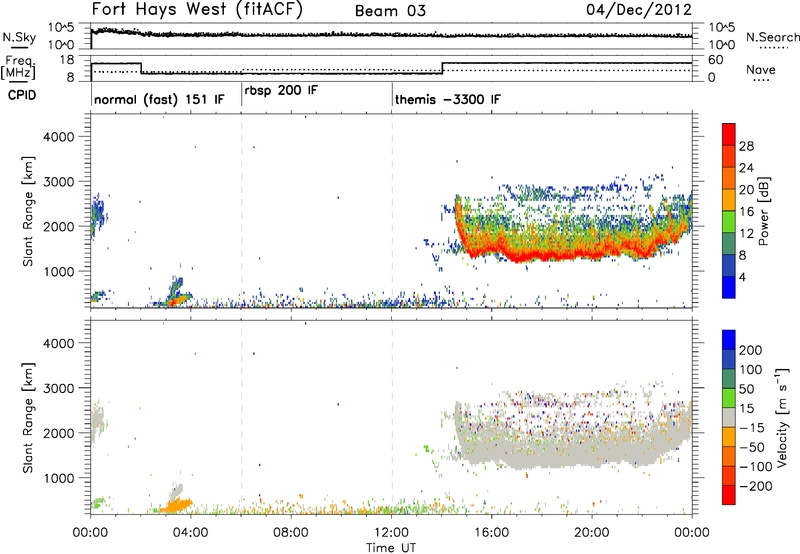Click 'themis -3300 IF' mode label
Screen dimensions: 800x554
point(447,99)
